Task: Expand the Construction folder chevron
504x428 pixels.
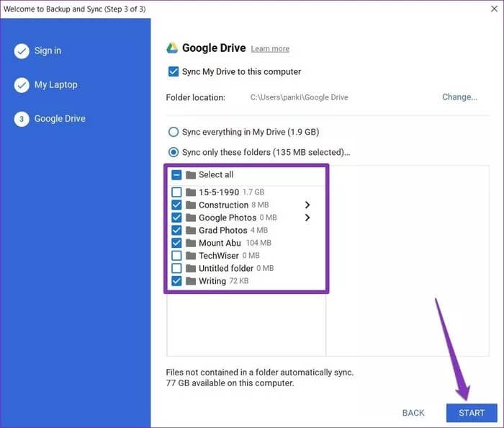Action: click(307, 205)
